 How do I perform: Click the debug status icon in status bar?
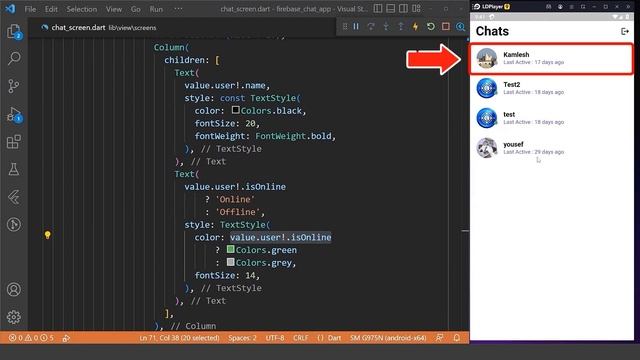coord(66,338)
